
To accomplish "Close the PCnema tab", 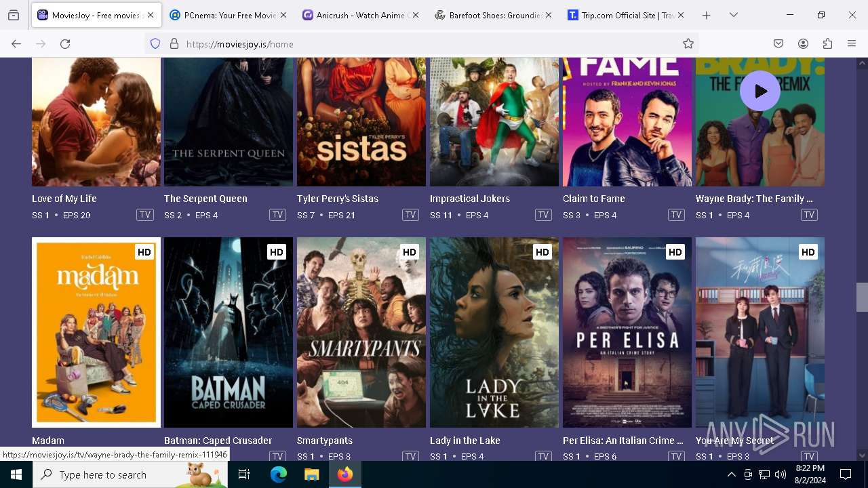I will (283, 15).
